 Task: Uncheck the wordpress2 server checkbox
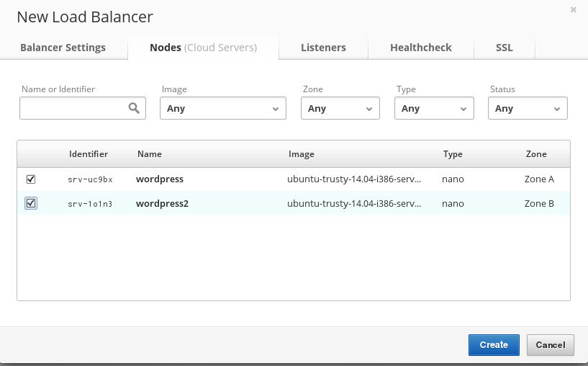click(x=31, y=203)
